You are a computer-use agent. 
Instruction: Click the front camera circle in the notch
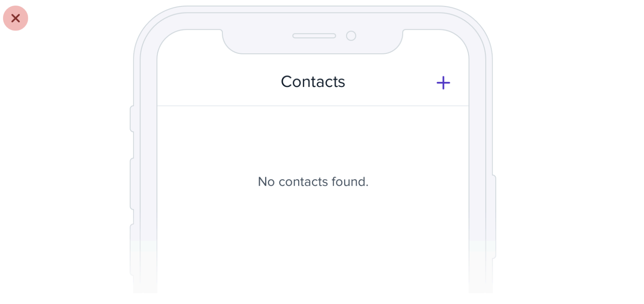coord(351,36)
